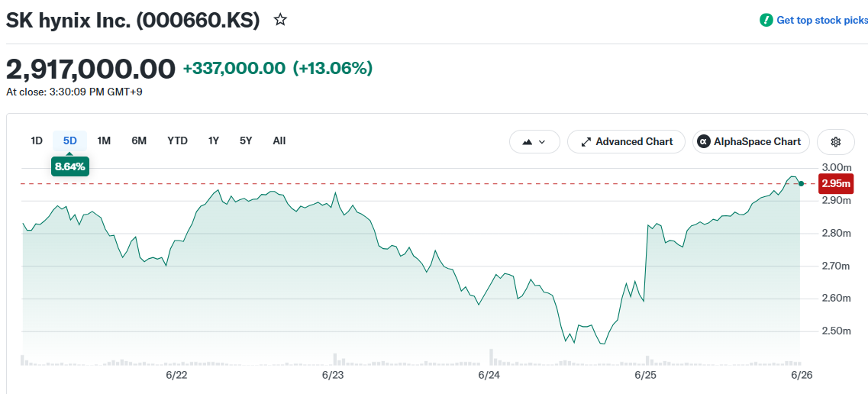Open the Advanced Chart

pos(626,142)
